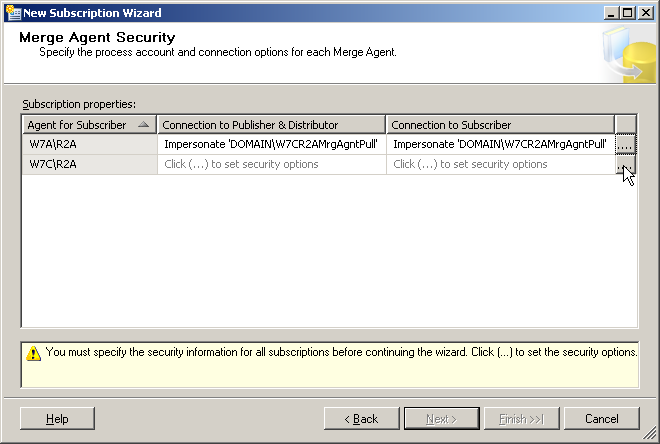Image resolution: width=660 pixels, height=444 pixels.
Task: Click empty publisher connection cell for W7C\R2A
Action: click(270, 164)
